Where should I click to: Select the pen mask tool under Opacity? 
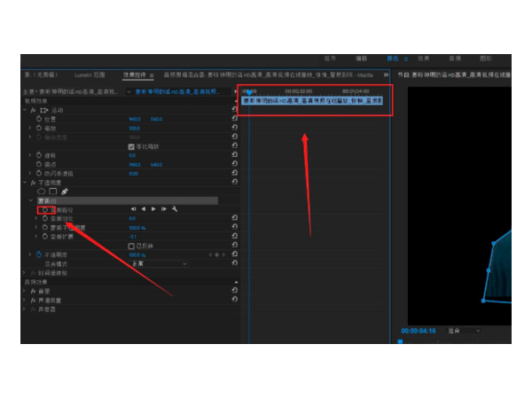tap(65, 191)
